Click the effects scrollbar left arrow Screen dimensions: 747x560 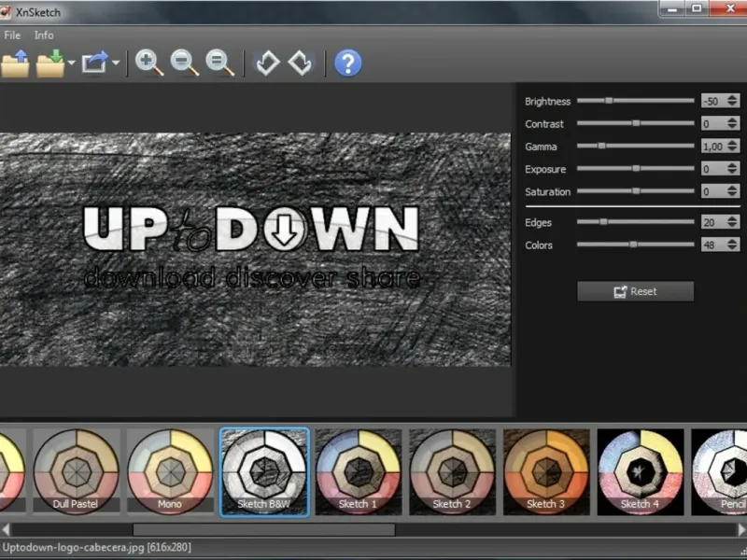coord(6,529)
